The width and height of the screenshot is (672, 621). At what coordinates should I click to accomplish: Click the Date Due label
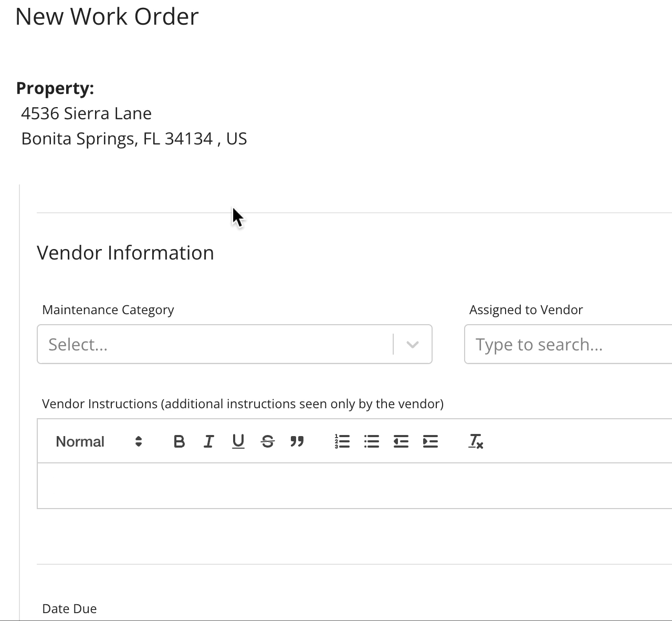coord(69,608)
